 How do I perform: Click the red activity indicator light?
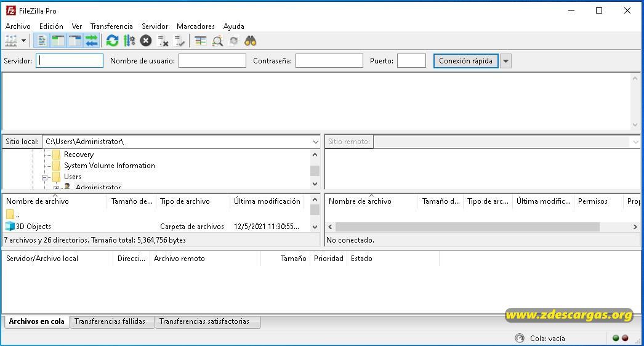click(x=625, y=338)
